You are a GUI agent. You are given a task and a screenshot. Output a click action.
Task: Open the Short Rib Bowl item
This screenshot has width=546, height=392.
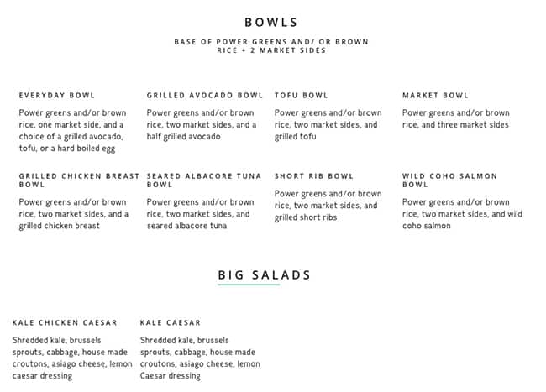[x=314, y=176]
